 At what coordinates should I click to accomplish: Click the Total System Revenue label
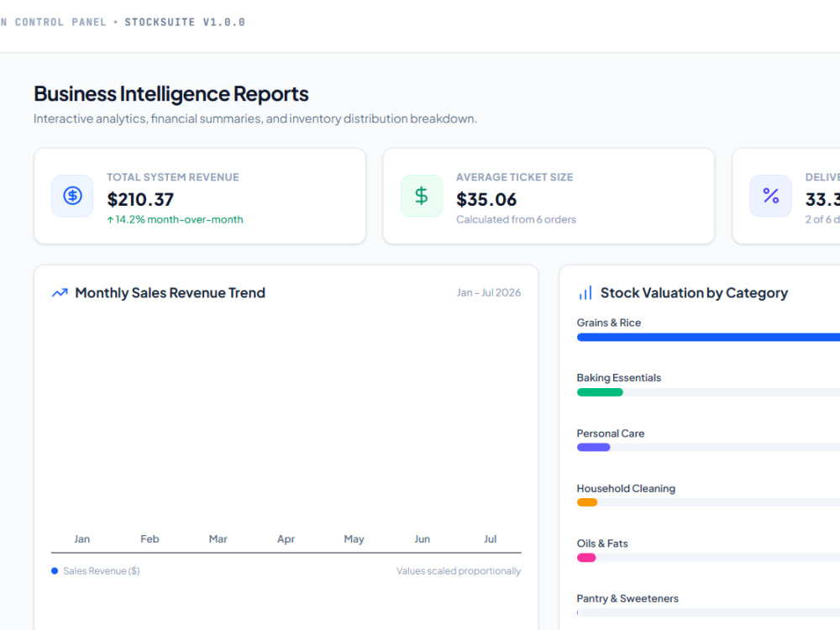[172, 177]
